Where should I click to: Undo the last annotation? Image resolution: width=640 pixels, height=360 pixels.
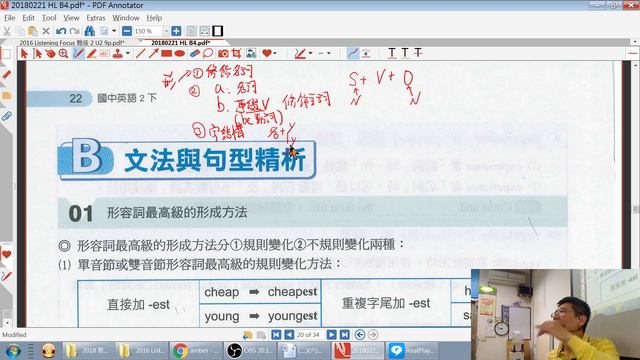(x=61, y=31)
